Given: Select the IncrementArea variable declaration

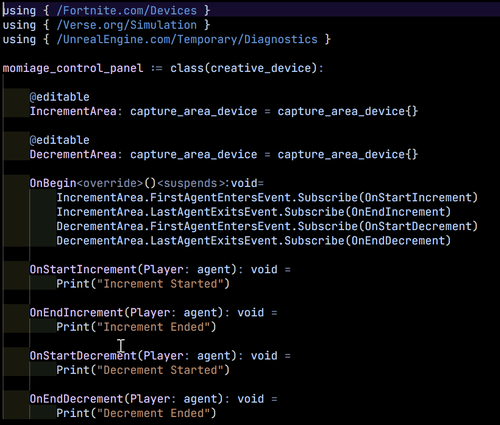Looking at the screenshot, I should pos(224,111).
